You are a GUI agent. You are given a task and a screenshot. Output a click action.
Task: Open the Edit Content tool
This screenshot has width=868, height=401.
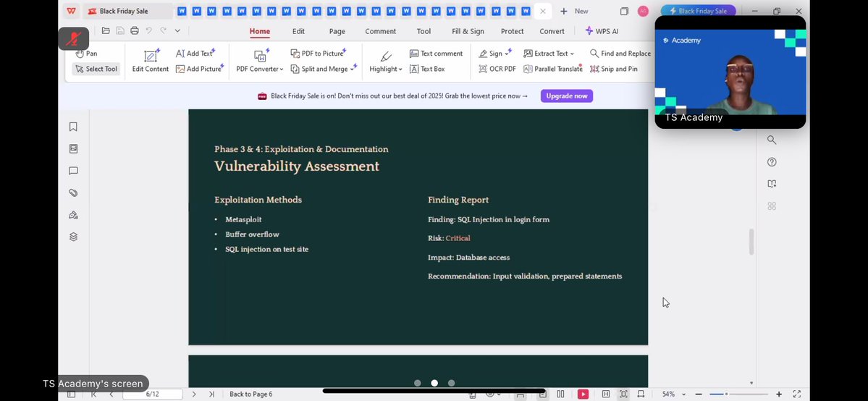150,62
